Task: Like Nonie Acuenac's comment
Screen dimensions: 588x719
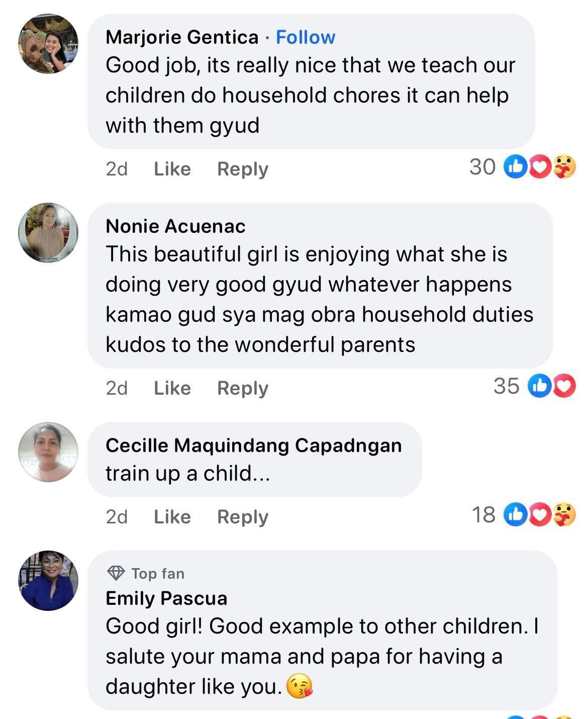Action: 172,388
